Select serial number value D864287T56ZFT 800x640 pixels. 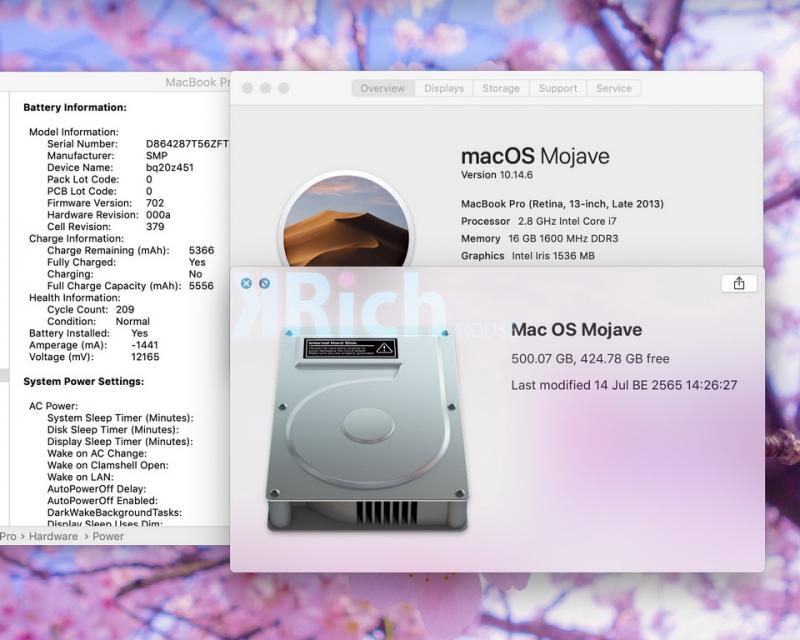coord(187,144)
